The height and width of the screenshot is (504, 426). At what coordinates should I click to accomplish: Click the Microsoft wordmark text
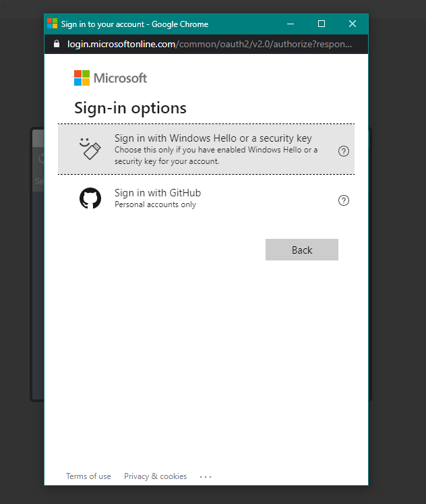[121, 78]
